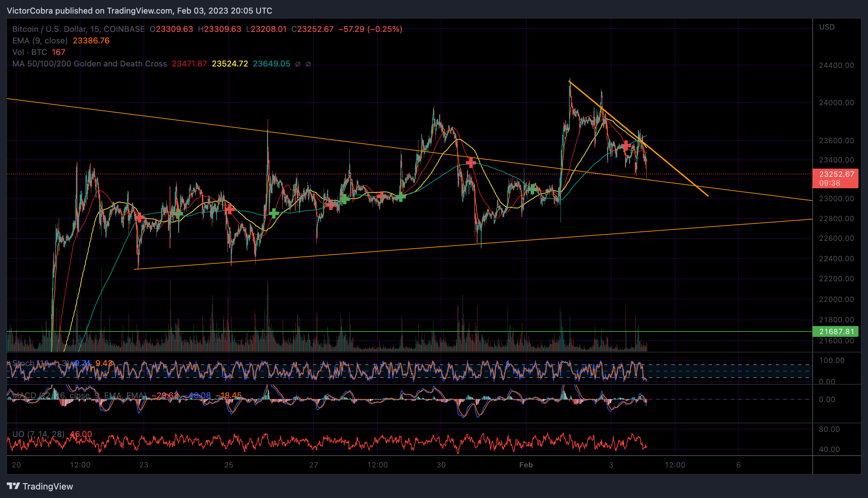This screenshot has height=498, width=868.
Task: Click the red MA 50 value 23471.87
Action: pyautogui.click(x=190, y=64)
